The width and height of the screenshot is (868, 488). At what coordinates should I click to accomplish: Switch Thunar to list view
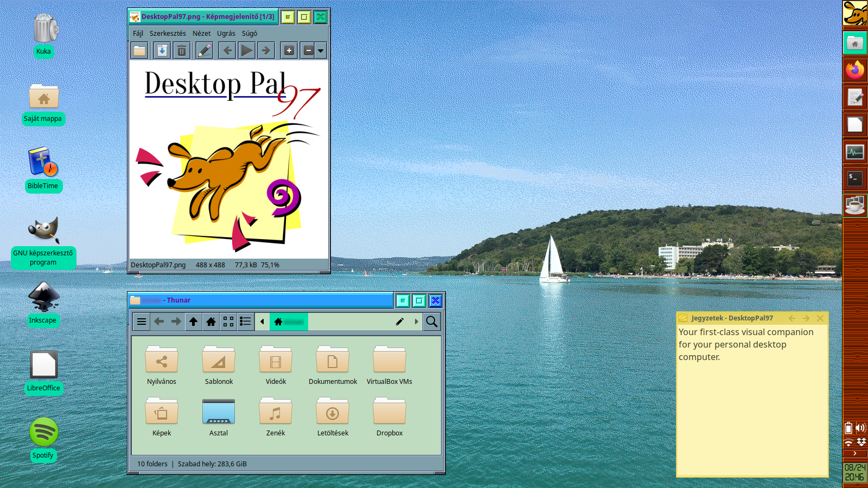coord(246,322)
